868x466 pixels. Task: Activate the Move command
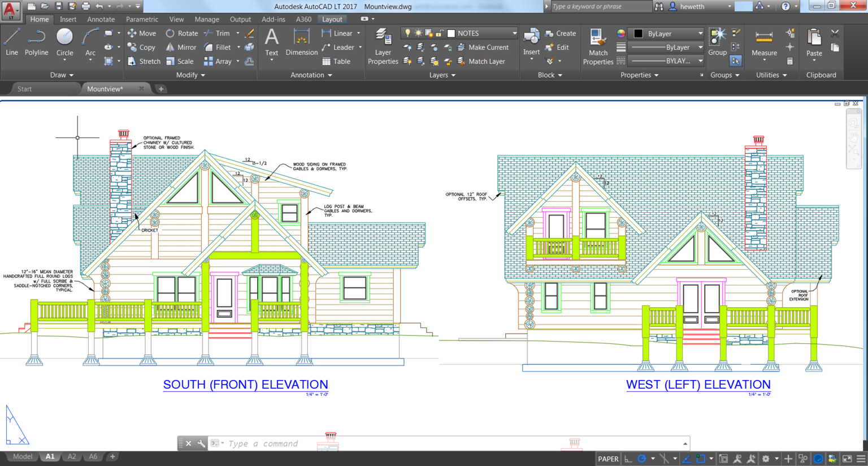coord(141,33)
